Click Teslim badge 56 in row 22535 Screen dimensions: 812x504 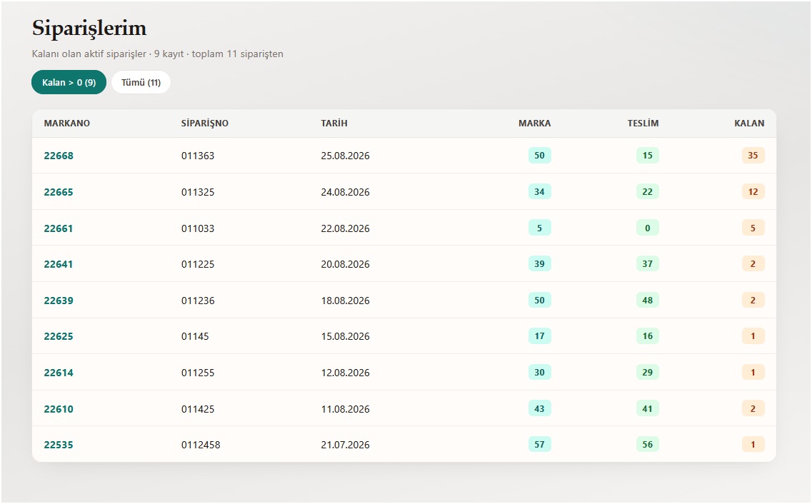coord(647,444)
